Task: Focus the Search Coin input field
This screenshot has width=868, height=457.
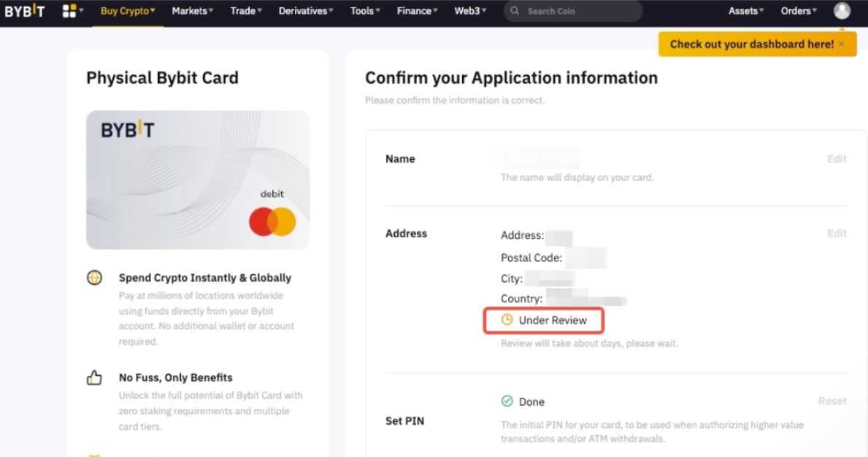Action: [573, 10]
